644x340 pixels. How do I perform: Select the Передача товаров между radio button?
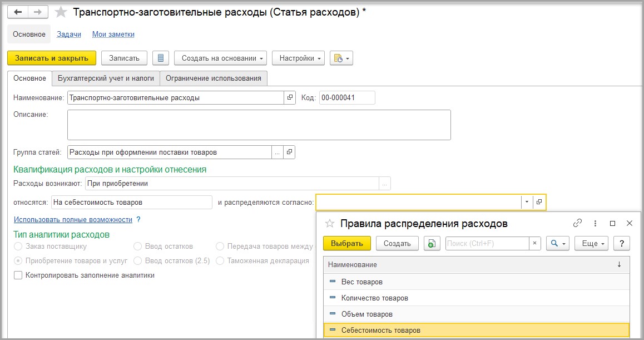[220, 247]
